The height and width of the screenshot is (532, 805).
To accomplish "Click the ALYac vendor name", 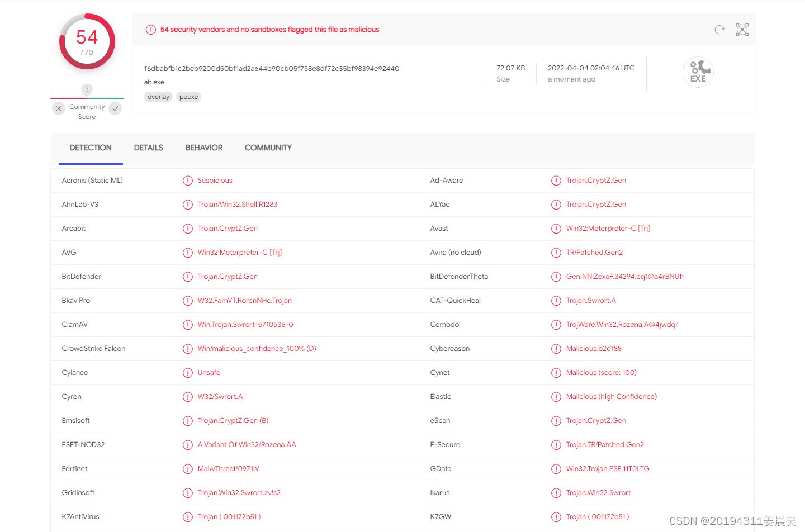I will (x=440, y=205).
